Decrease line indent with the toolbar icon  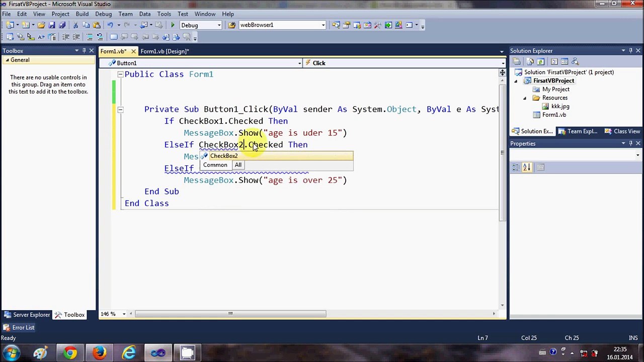click(x=65, y=37)
